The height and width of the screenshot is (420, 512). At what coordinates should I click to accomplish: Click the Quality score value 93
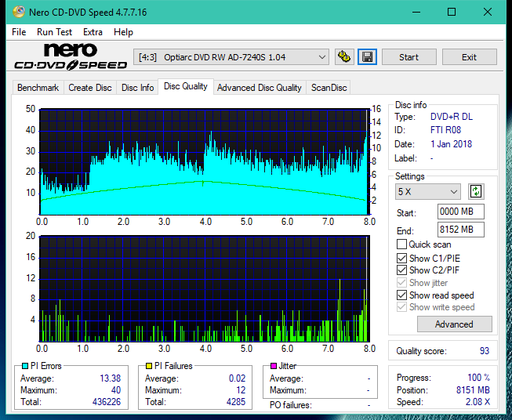(x=485, y=351)
